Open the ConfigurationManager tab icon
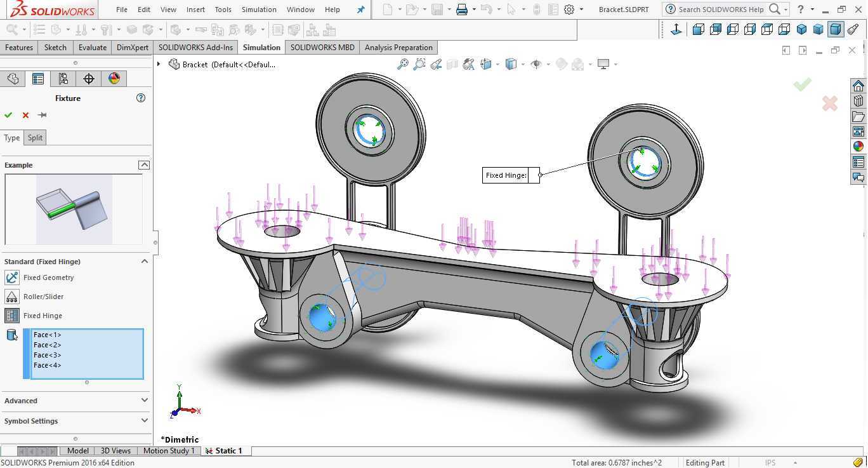Viewport: 868px width, 468px height. click(63, 79)
